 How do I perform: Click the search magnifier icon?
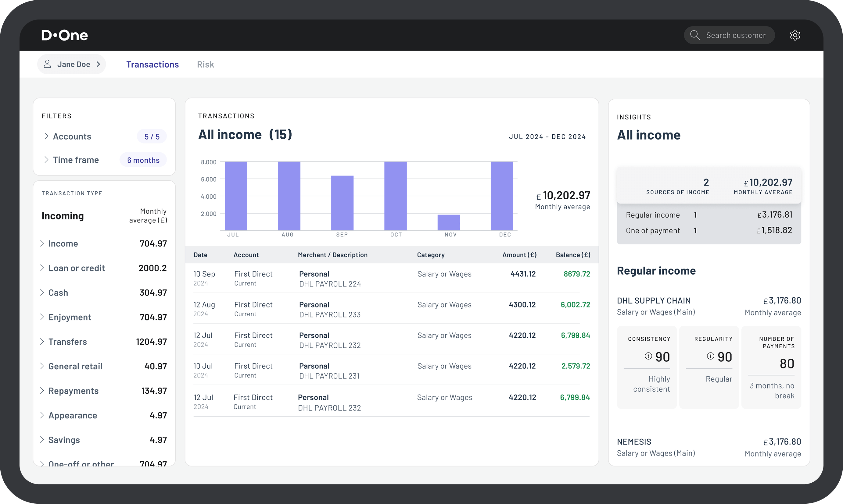(x=694, y=35)
